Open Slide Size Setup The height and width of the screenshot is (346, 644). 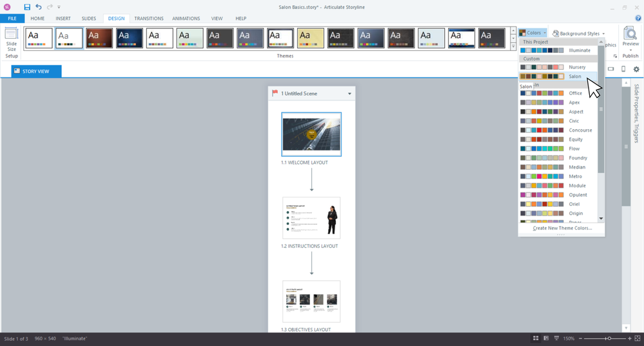12,43
